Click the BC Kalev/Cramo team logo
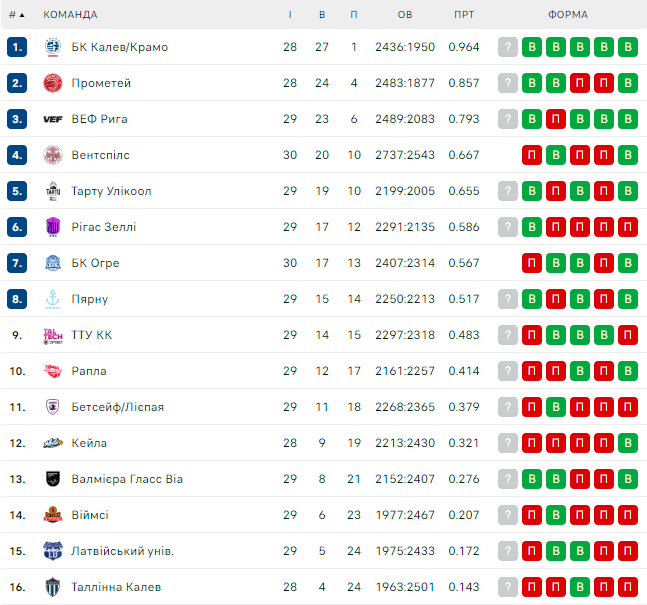The height and width of the screenshot is (605, 647). [53, 47]
